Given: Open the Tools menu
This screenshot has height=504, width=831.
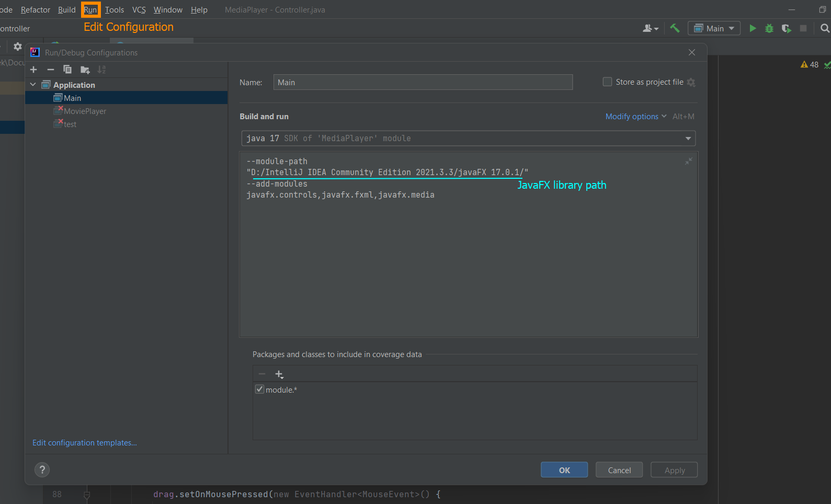Looking at the screenshot, I should 115,10.
